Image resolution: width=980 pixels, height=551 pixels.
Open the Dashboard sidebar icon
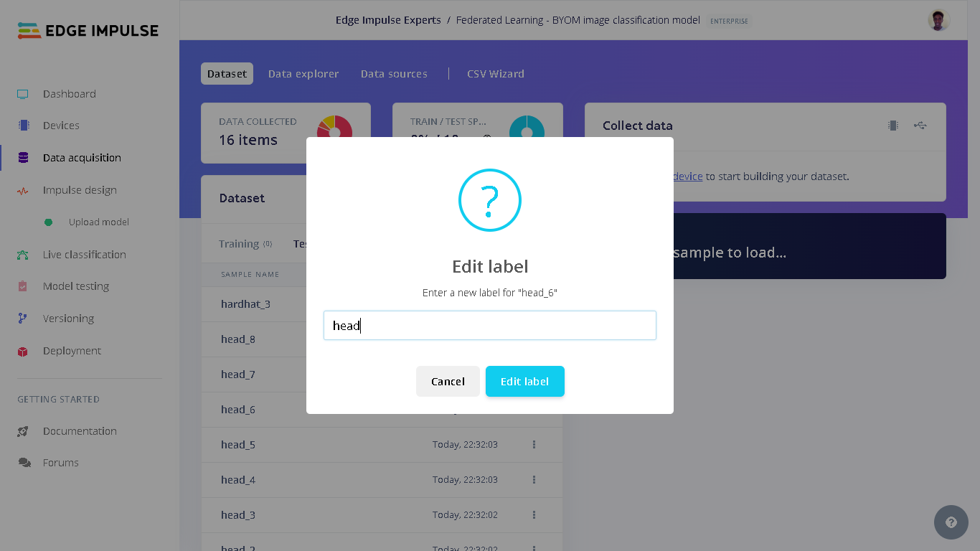pos(23,94)
